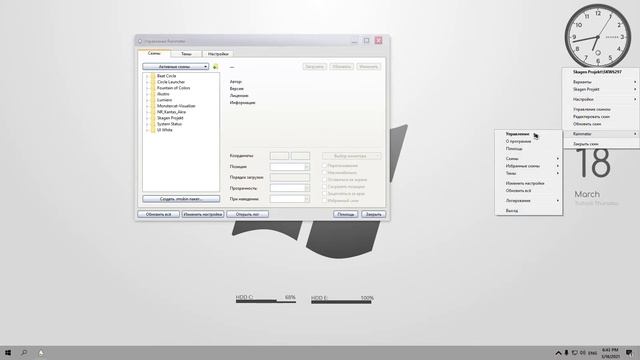Click the Fountain of Colors folder icon
Viewport: 640px width, 360px height.
tap(153, 88)
